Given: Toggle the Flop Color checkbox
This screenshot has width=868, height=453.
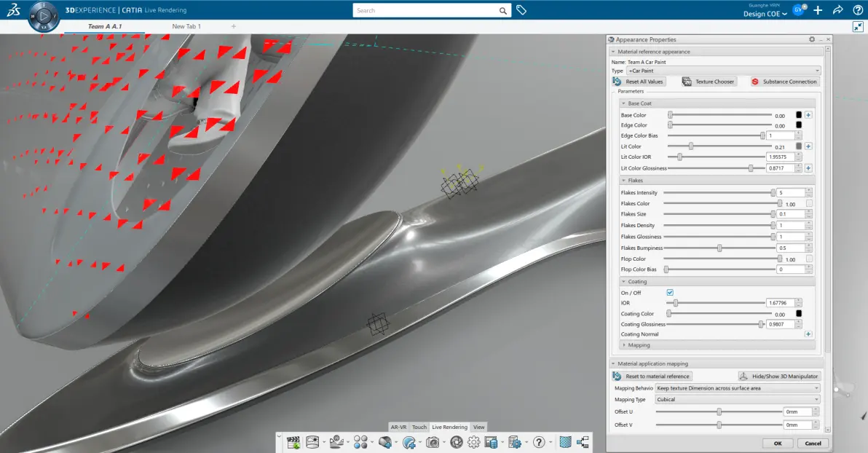Looking at the screenshot, I should click(809, 259).
